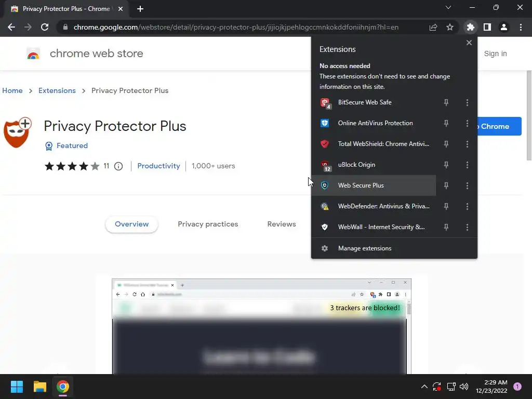The width and height of the screenshot is (532, 399).
Task: Close the Privacy Protector Plus tab
Action: (121, 9)
